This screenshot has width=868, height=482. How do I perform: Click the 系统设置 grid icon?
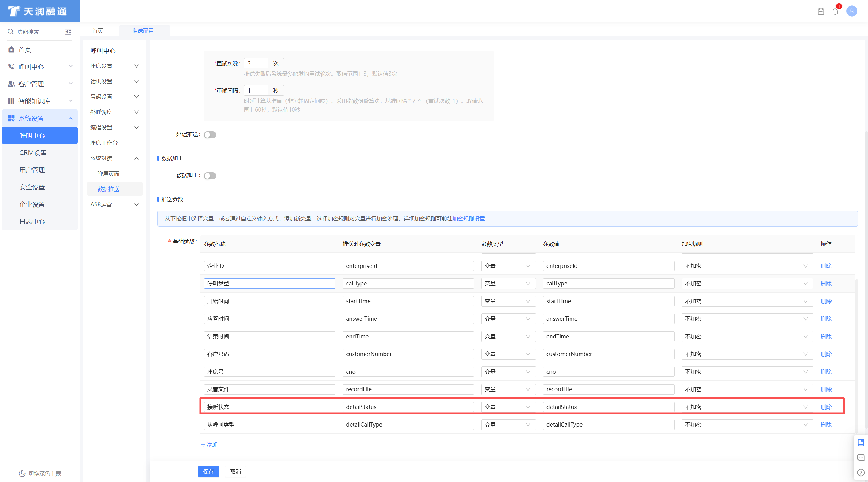point(11,119)
